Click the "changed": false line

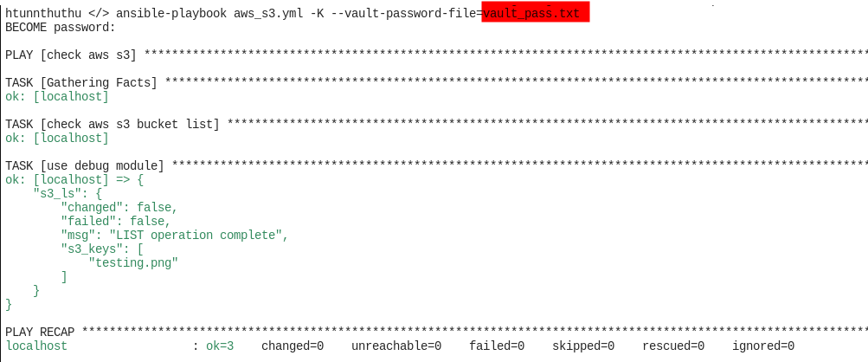pos(119,207)
